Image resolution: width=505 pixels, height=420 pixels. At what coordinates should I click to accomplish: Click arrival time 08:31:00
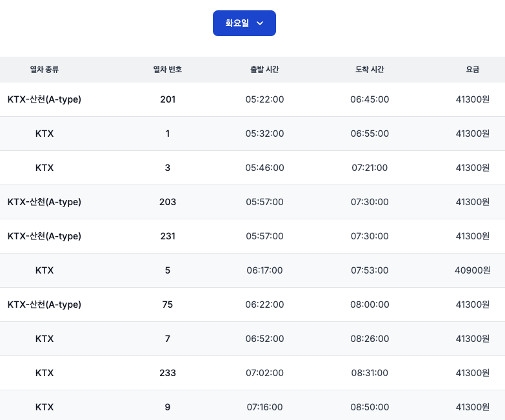pyautogui.click(x=370, y=373)
